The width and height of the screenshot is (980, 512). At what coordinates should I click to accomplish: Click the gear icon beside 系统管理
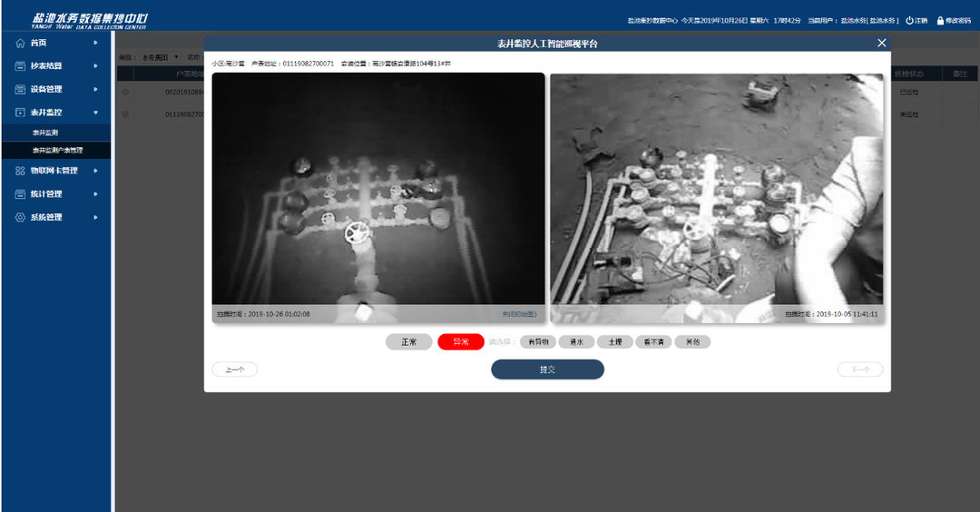[20, 218]
